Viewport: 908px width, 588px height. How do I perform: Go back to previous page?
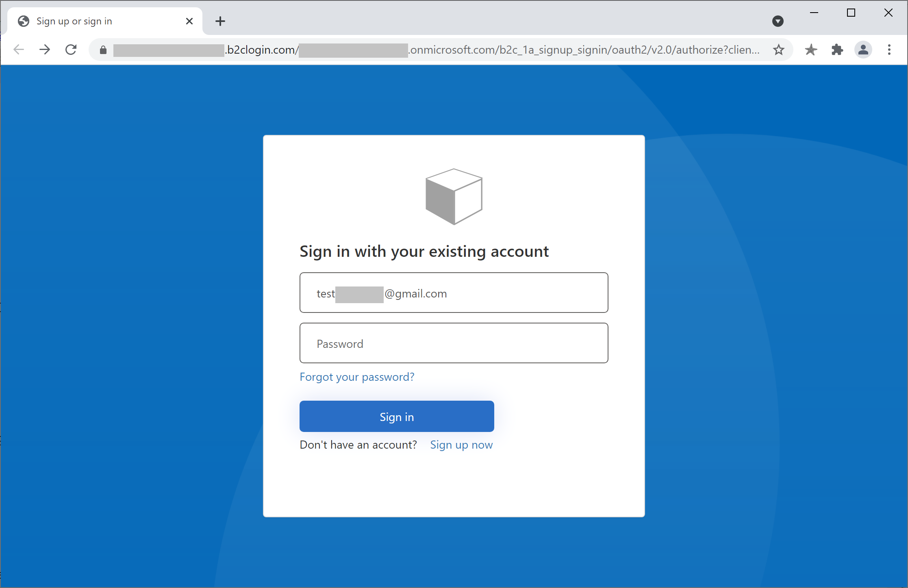[19, 50]
